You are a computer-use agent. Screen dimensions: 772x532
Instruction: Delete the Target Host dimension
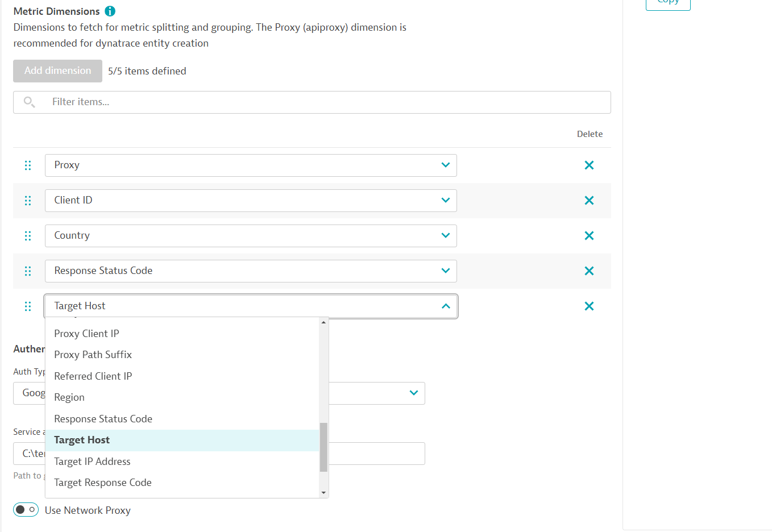click(589, 306)
